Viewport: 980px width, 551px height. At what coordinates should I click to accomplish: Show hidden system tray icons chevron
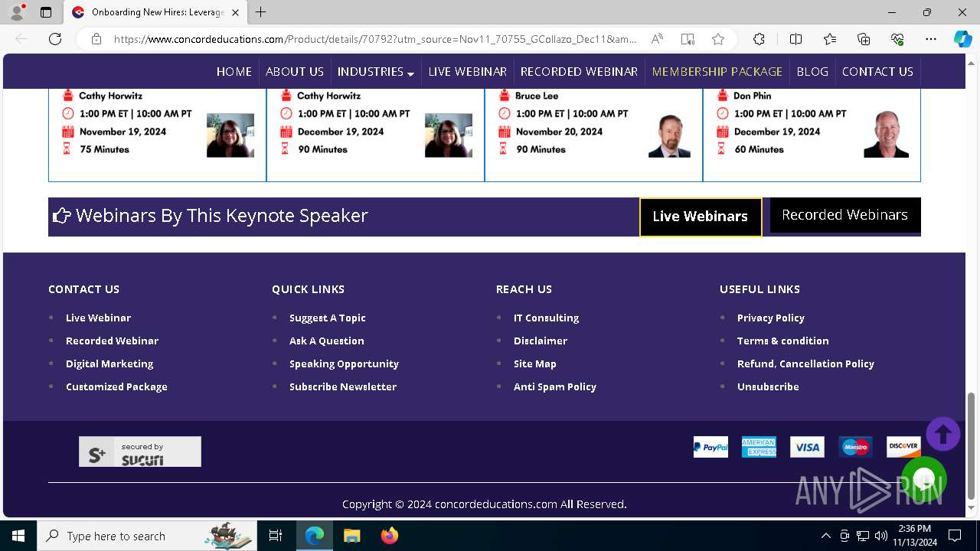click(x=825, y=536)
